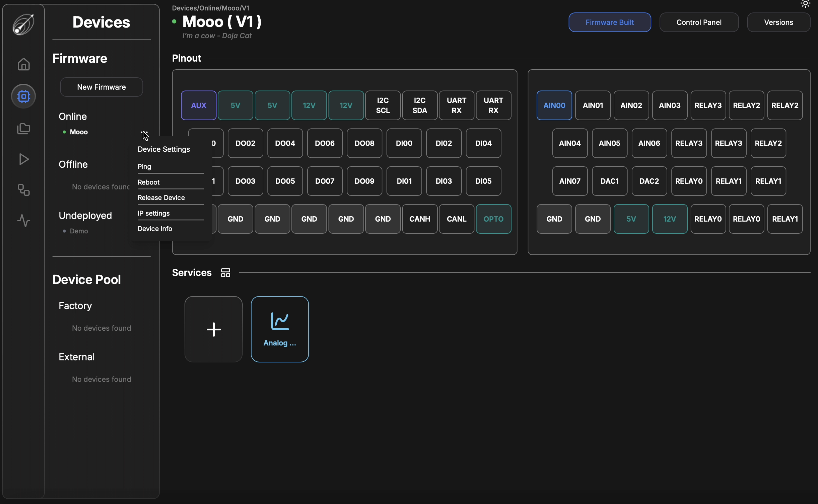818x504 pixels.
Task: Open the Control Panel button
Action: click(x=699, y=22)
